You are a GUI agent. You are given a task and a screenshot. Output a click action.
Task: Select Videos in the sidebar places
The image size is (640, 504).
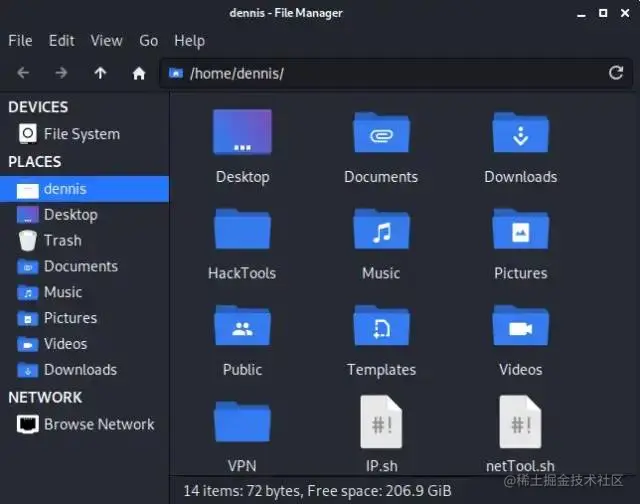pyautogui.click(x=84, y=344)
